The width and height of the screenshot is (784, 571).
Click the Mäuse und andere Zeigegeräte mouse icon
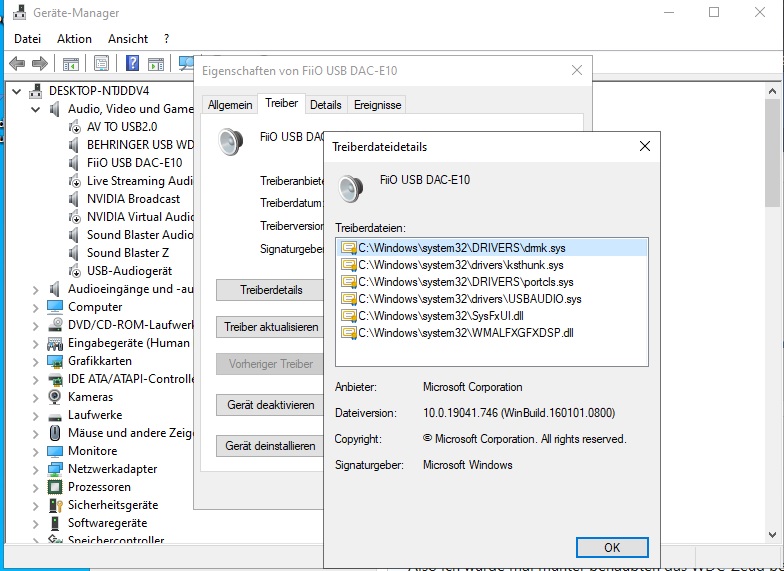pyautogui.click(x=55, y=432)
